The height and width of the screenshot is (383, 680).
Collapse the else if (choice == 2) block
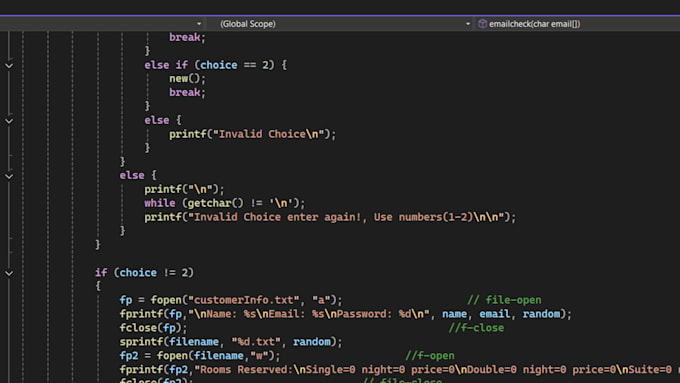(9, 65)
